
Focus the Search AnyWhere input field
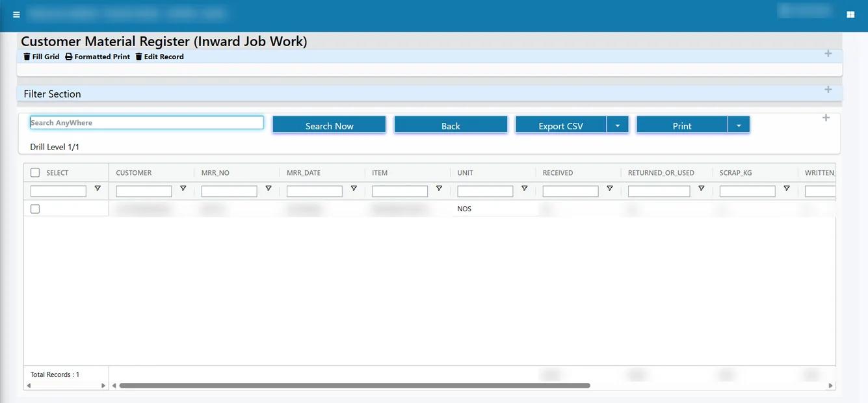(147, 123)
